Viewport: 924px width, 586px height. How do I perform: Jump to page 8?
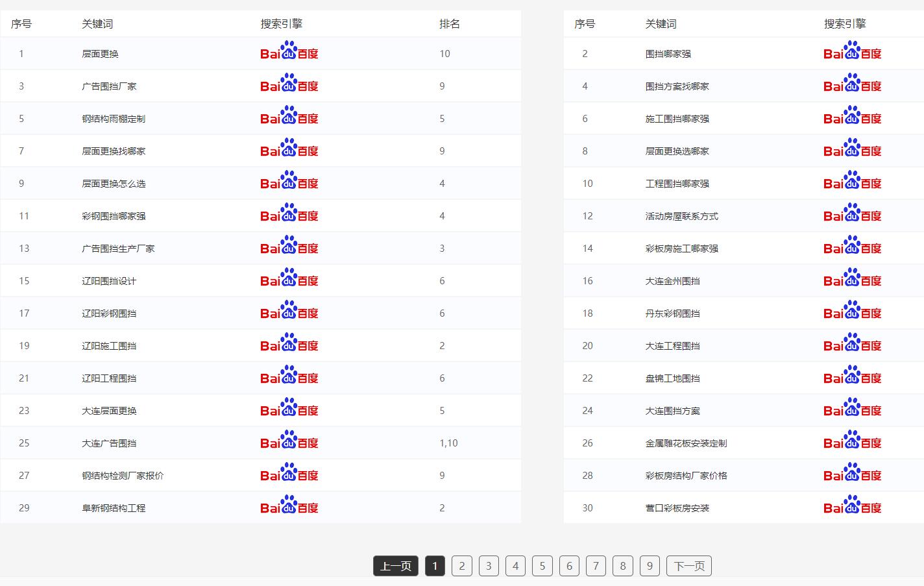pos(623,566)
